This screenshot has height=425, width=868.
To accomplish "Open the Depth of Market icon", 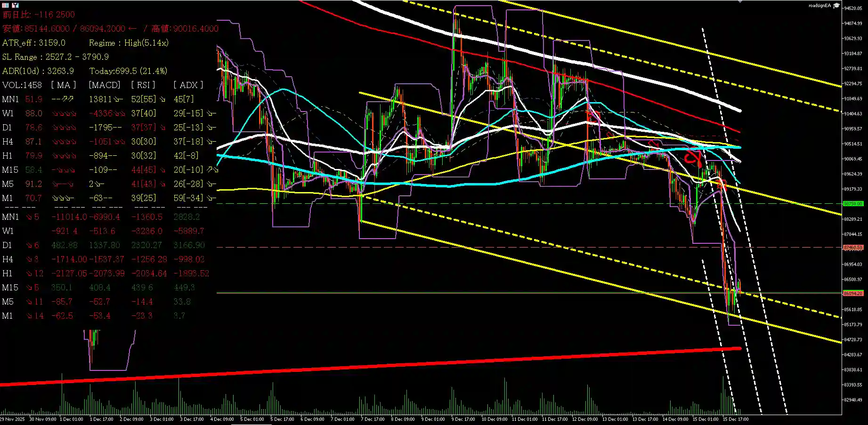I will pos(15,5).
